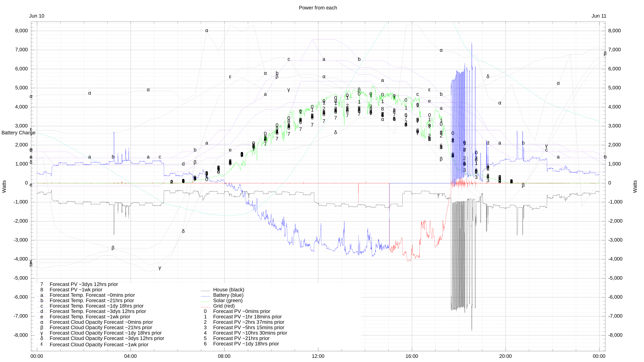Click legend 'Forecast Cloud Opacity Forecast ~1wk prior'
644x362 pixels.
pyautogui.click(x=99, y=345)
